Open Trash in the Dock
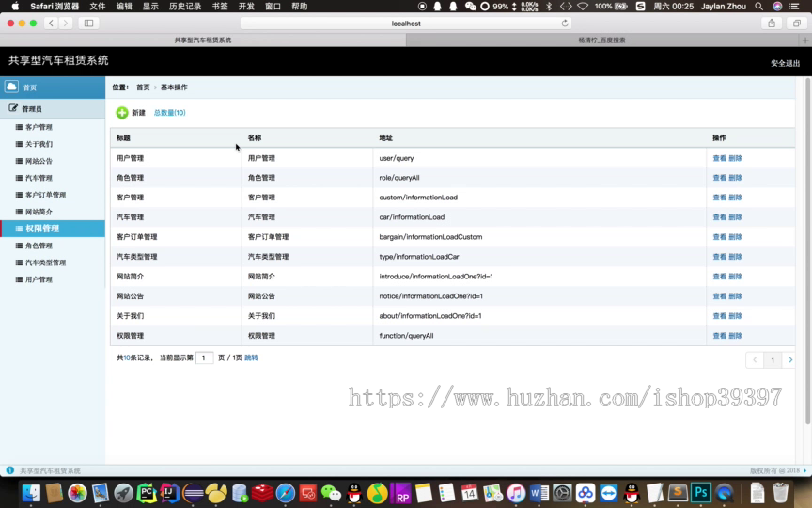This screenshot has width=812, height=508. [780, 493]
